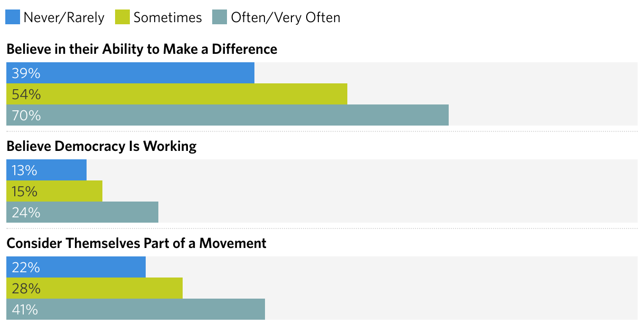Viewport: 644px width, 325px height.
Task: Click the yellow-green Sometimes legend swatch
Action: (x=122, y=17)
